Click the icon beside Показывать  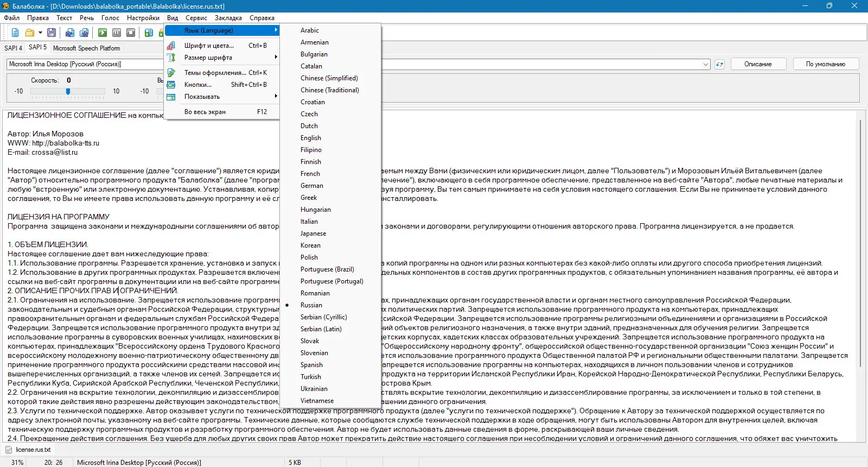point(171,97)
